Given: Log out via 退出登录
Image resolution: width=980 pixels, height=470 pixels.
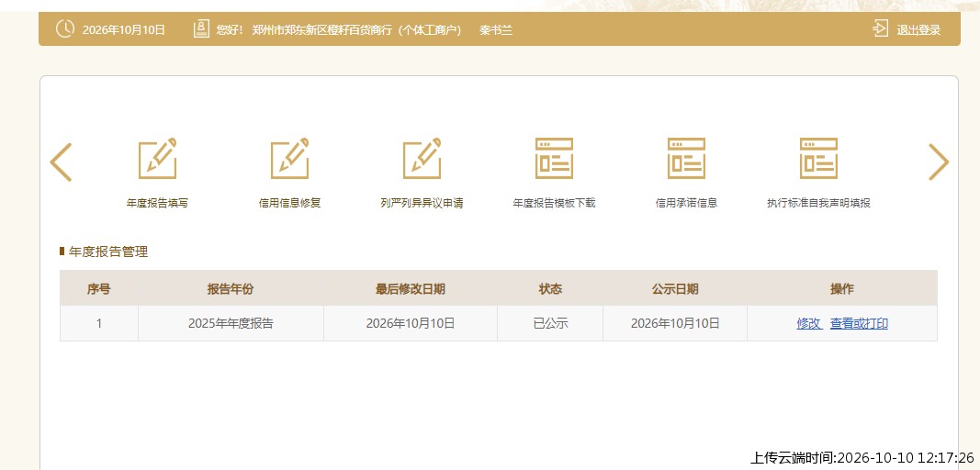Looking at the screenshot, I should (918, 30).
